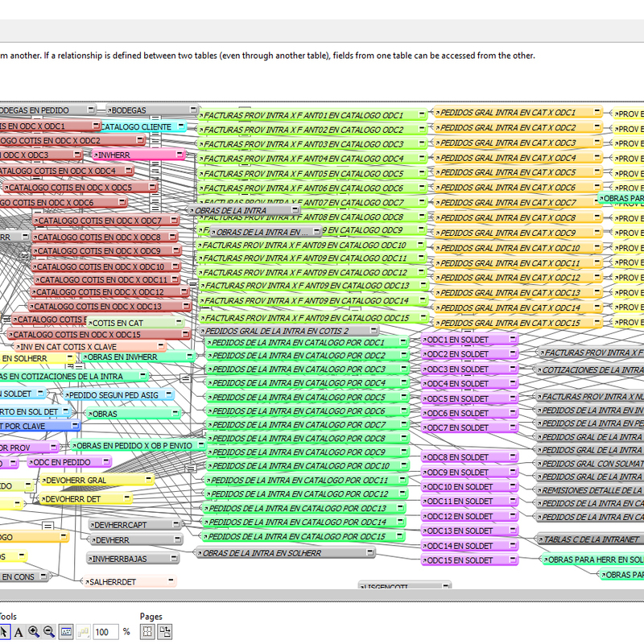The width and height of the screenshot is (644, 644).
Task: Select the ODC15 EN SOLDET table
Action: tap(463, 560)
